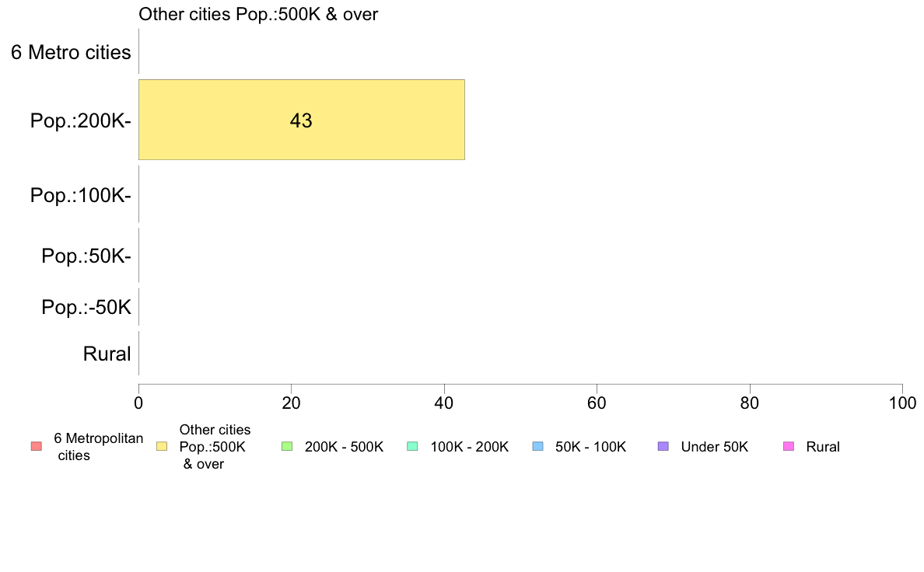Click the yellow bar labeled 43

tap(302, 120)
